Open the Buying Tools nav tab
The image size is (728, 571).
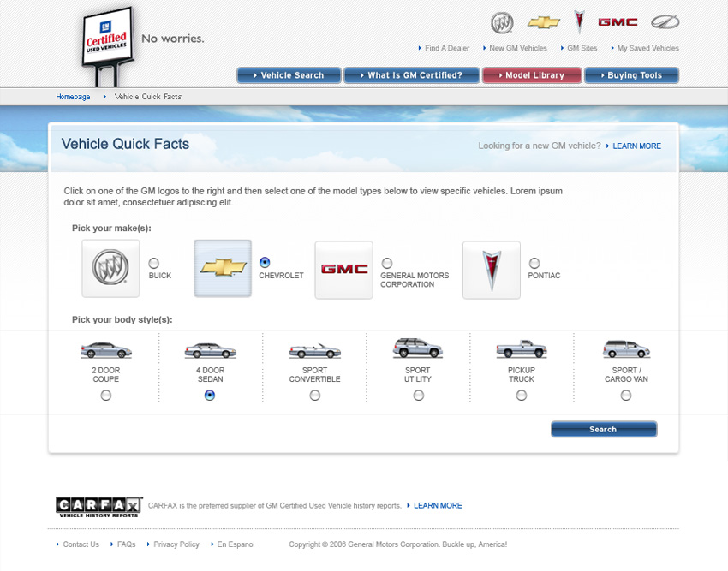coord(631,75)
